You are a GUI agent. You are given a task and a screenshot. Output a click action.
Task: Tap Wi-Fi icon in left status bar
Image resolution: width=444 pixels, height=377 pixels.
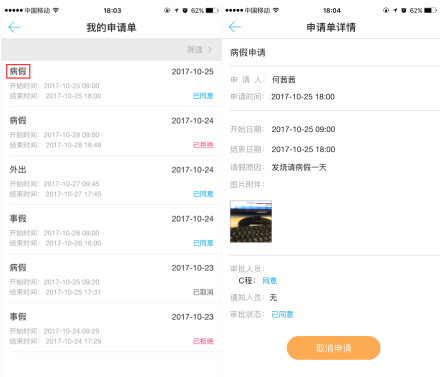pos(56,10)
